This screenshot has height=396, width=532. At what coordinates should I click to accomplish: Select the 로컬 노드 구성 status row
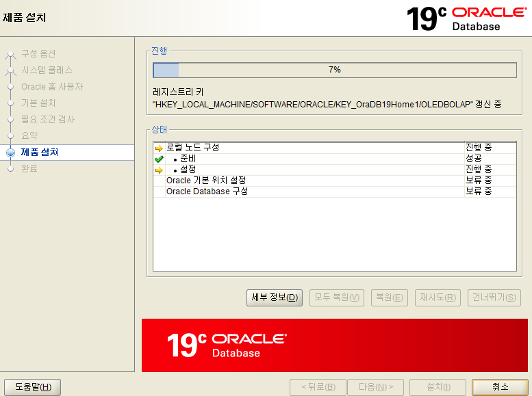coord(335,148)
